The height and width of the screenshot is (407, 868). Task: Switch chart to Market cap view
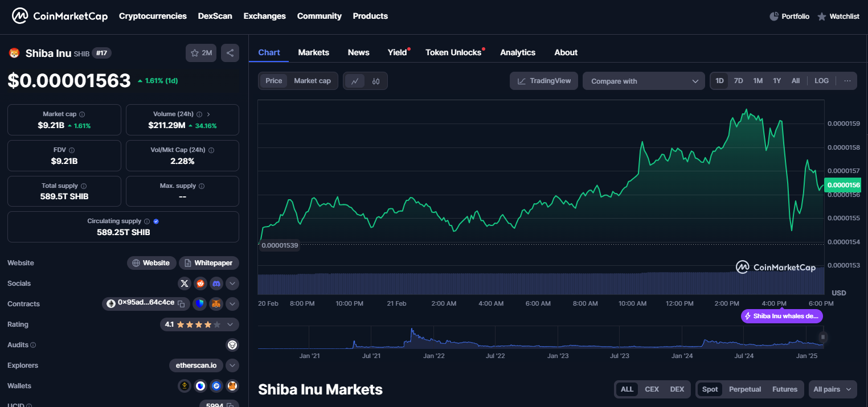312,81
